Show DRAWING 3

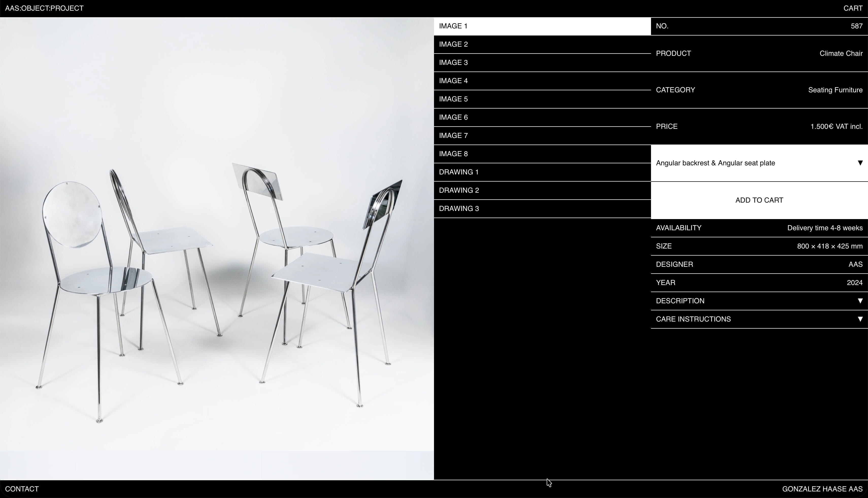(x=459, y=209)
